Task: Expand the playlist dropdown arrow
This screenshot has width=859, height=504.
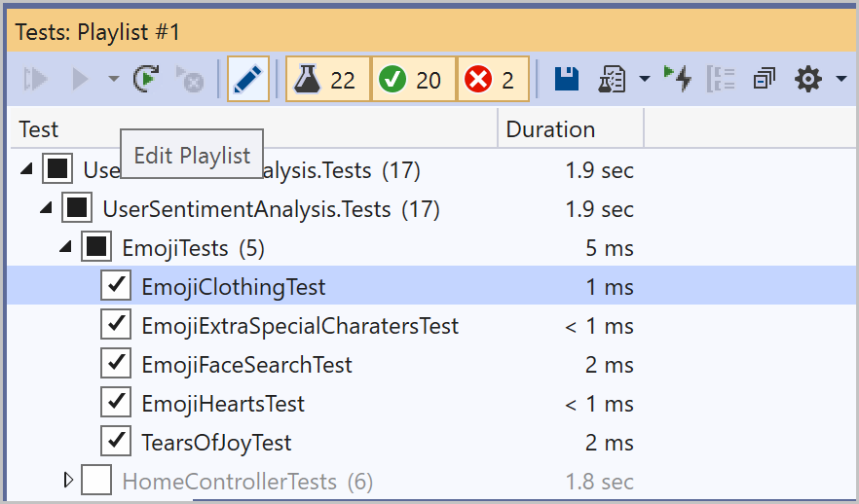Action: [x=645, y=80]
